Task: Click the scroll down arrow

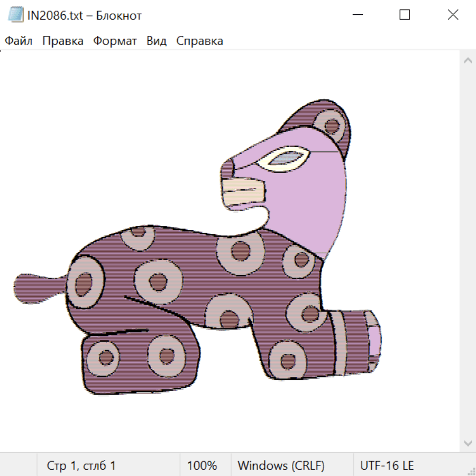Action: (468, 443)
